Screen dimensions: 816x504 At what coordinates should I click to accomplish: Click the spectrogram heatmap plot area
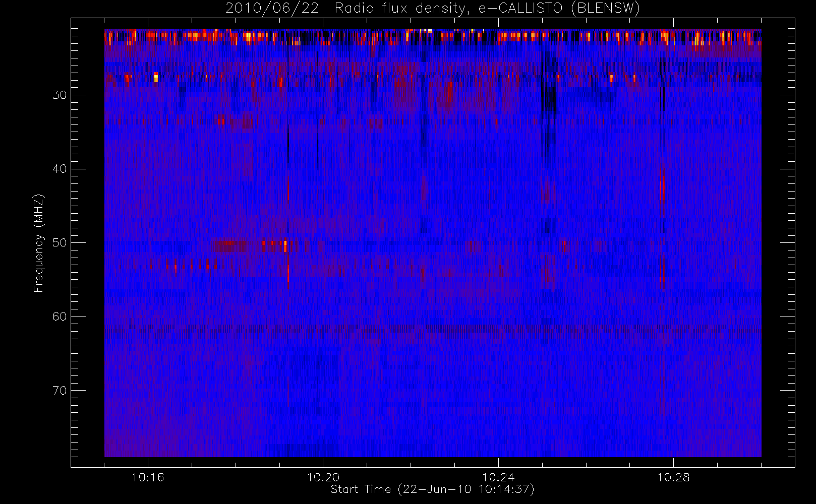(x=433, y=243)
